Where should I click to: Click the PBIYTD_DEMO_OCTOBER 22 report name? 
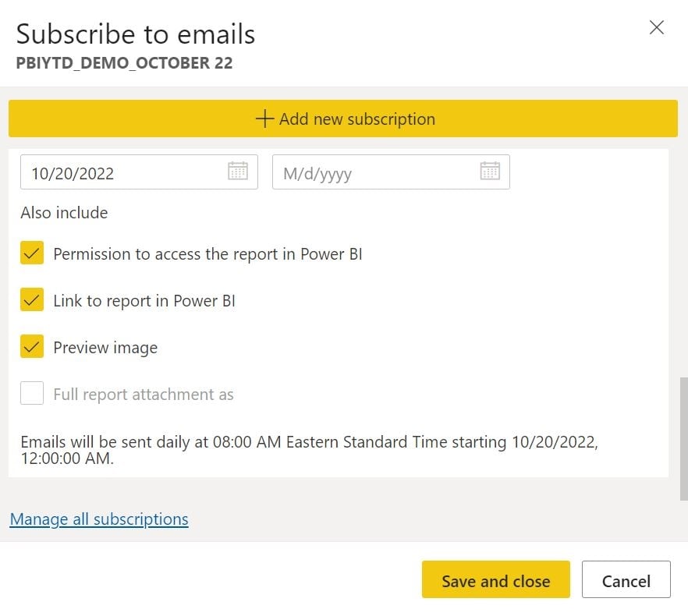coord(124,64)
